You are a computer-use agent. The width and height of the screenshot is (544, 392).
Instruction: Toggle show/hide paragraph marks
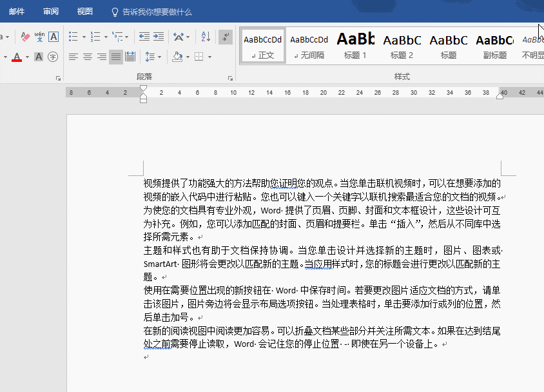point(225,37)
